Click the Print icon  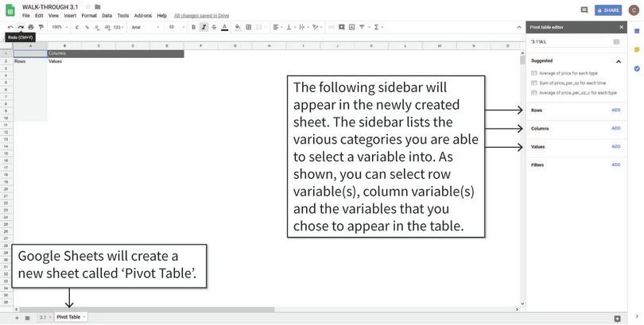pos(31,27)
